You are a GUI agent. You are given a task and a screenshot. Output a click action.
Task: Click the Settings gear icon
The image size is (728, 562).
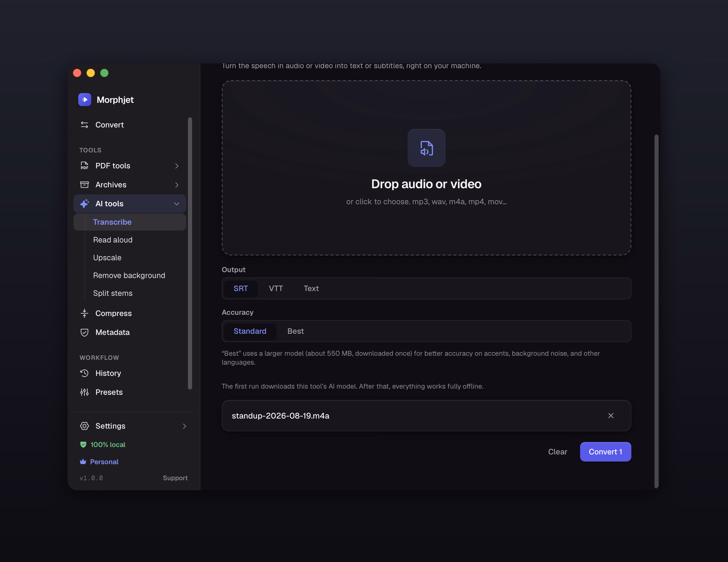coord(84,426)
